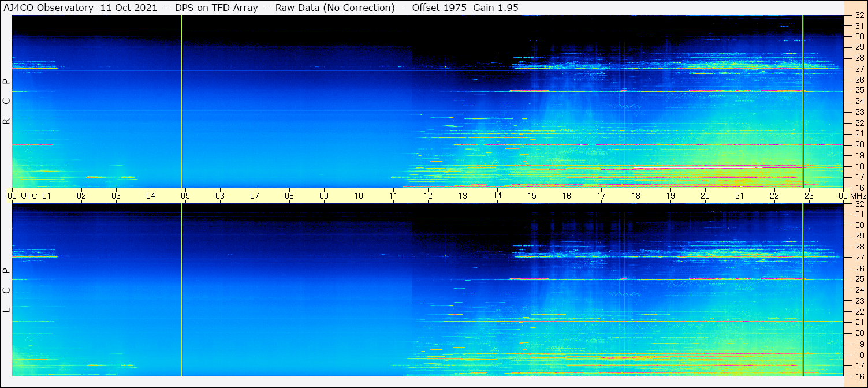Click LCP frequency scale label '31'

click(859, 214)
